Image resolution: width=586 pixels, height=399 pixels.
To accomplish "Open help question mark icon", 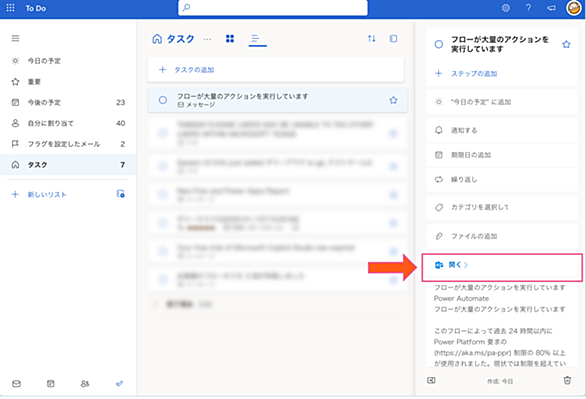I will (528, 8).
